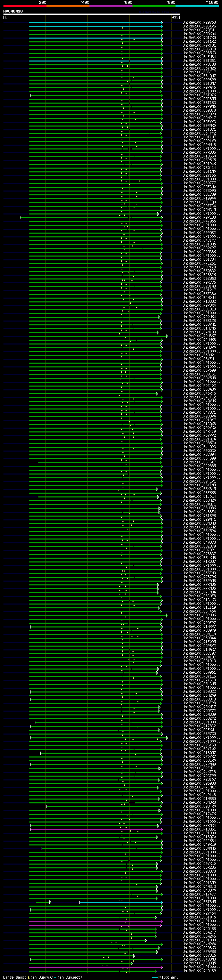The height and width of the screenshot is (980, 222).
Task: Select hit label UniRef100_O01359
Action: 199,883
